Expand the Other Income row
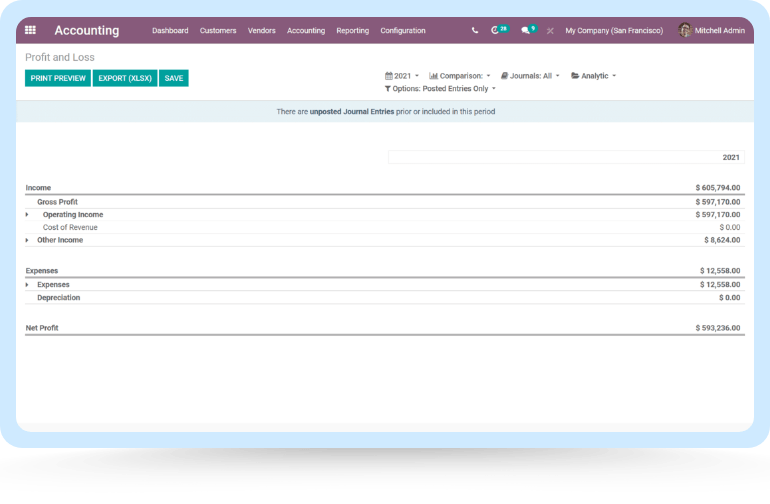Viewport: 770px width, 504px height. pos(28,240)
